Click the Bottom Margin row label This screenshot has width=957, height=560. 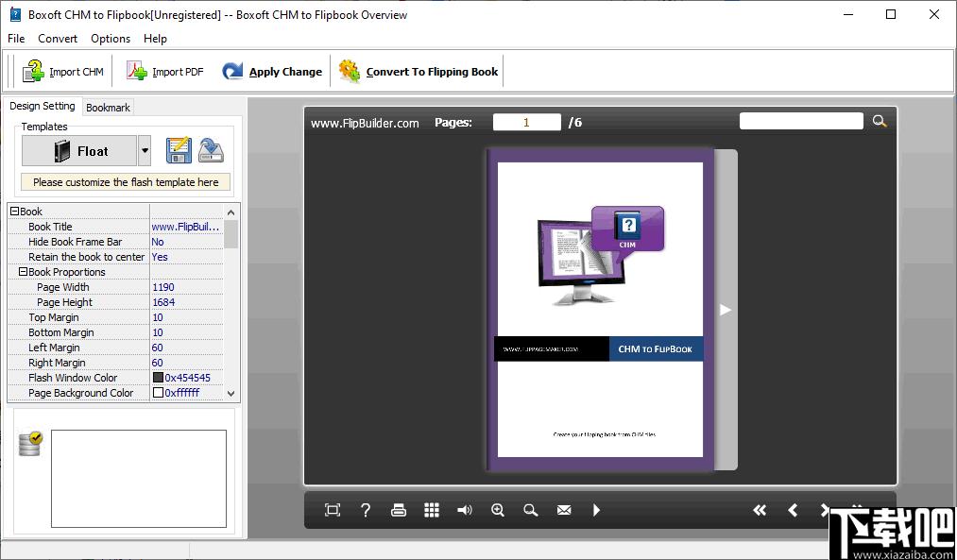click(x=61, y=332)
